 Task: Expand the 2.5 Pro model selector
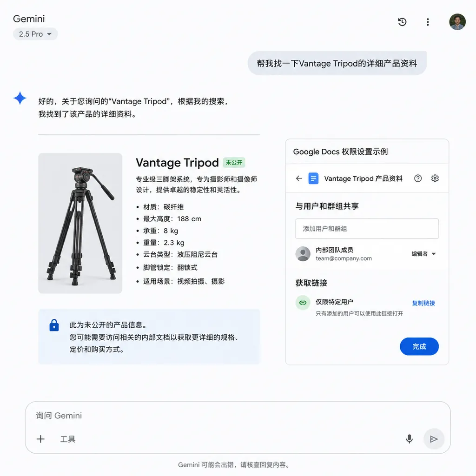[35, 34]
